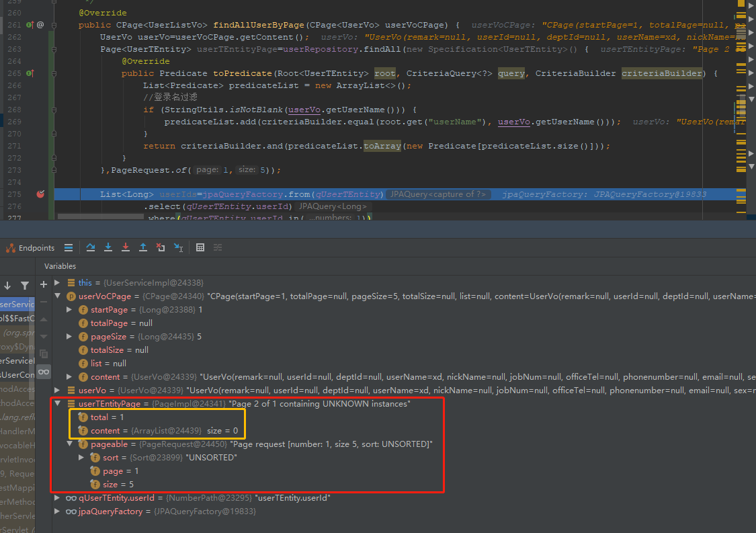Click findAllUserByPage method name on line 261
This screenshot has width=756, height=533.
(x=259, y=25)
